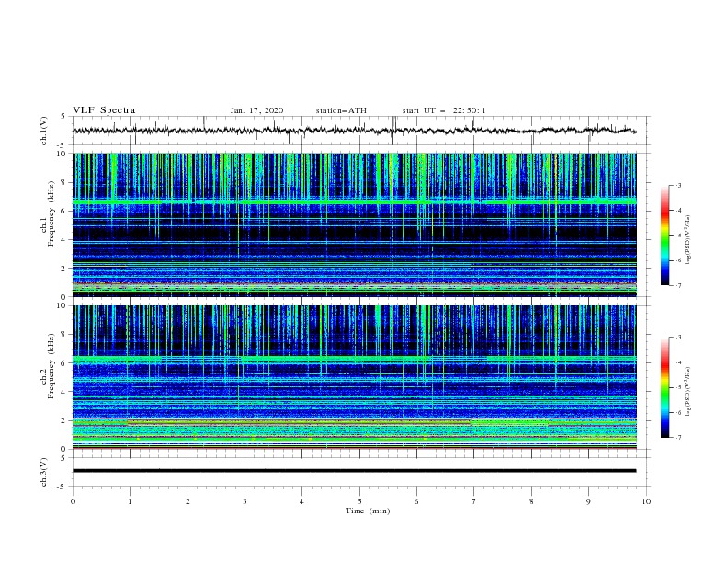Click the 10 kHz tick of ch.1 frequency axis
Screen dimensions: 728x563
pyautogui.click(x=62, y=154)
